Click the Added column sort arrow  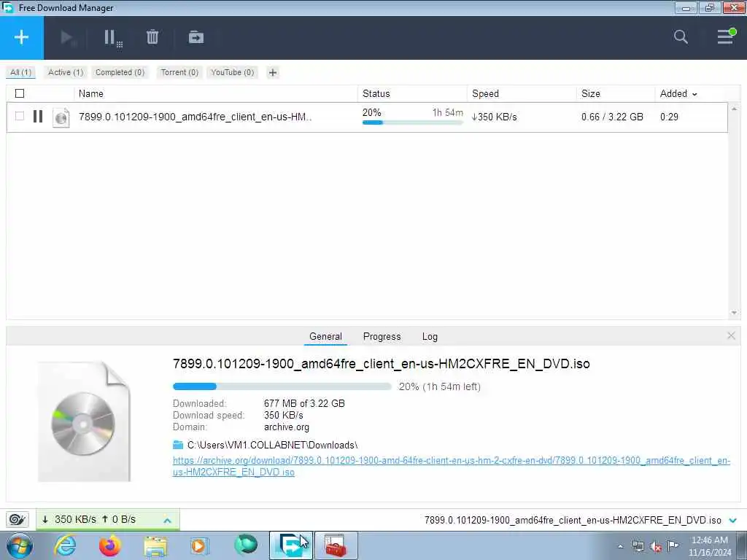click(694, 94)
